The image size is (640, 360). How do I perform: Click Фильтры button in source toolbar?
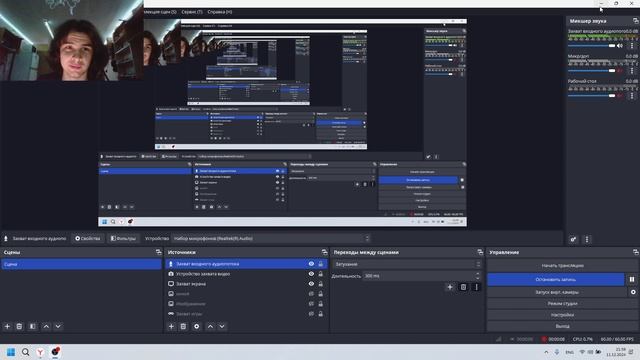tap(123, 238)
